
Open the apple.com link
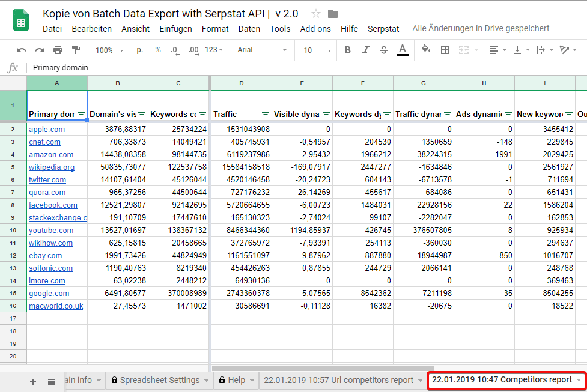pyautogui.click(x=47, y=130)
